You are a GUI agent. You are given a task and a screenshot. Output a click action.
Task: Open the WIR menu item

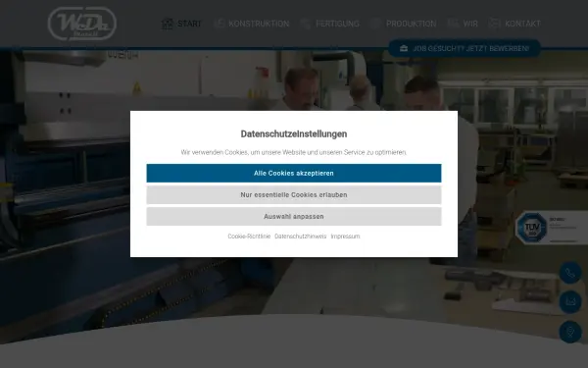click(470, 24)
